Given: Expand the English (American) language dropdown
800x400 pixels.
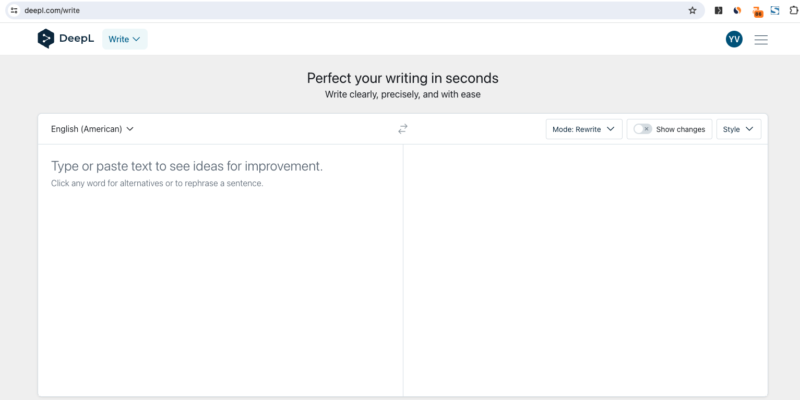Looking at the screenshot, I should coord(92,129).
